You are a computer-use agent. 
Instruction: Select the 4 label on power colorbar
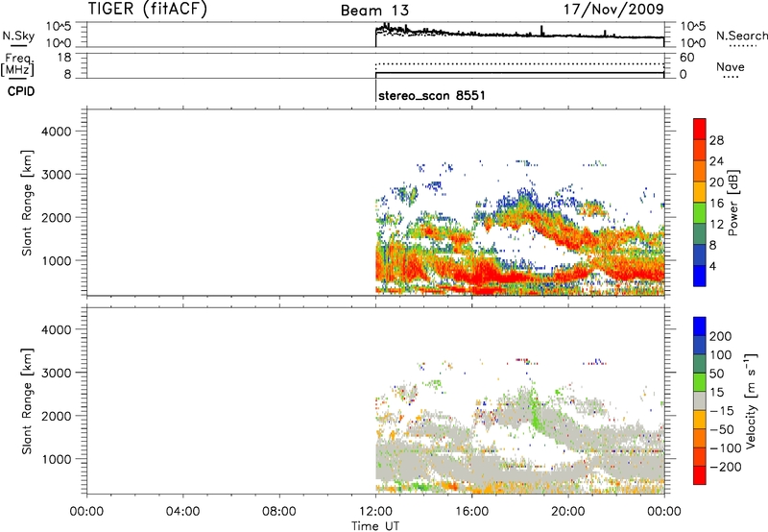(x=712, y=267)
